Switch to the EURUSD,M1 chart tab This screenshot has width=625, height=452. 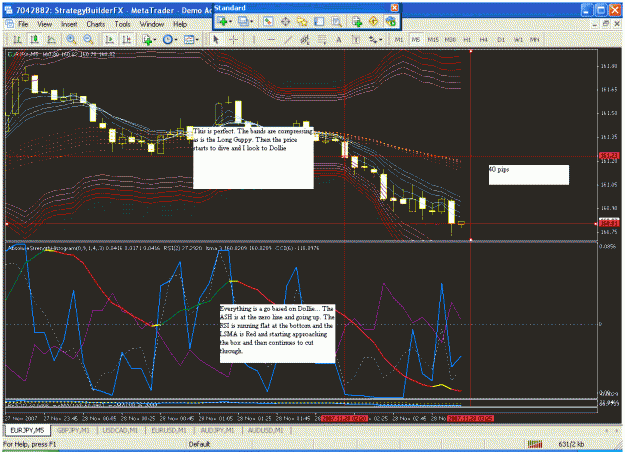click(169, 430)
